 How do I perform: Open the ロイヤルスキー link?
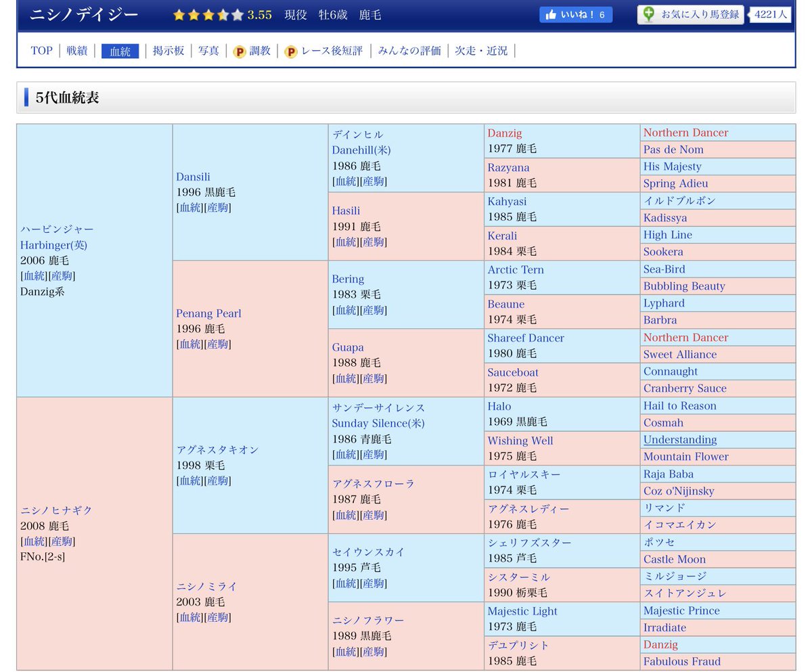click(524, 474)
